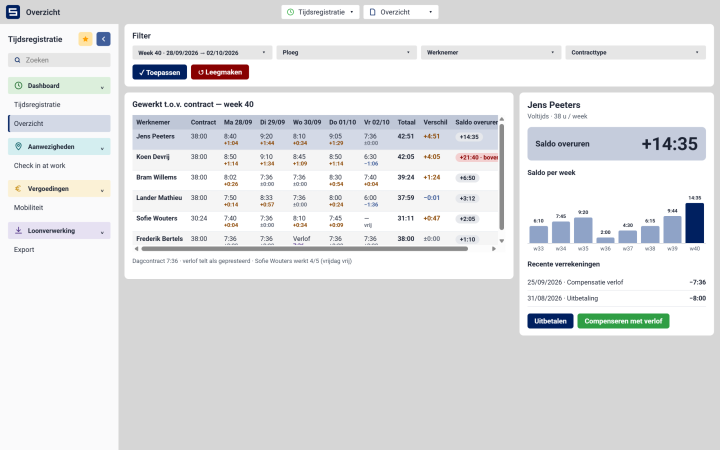The width and height of the screenshot is (720, 450).
Task: Click the 31/08/2026 Uitbetaling entry
Action: (617, 298)
